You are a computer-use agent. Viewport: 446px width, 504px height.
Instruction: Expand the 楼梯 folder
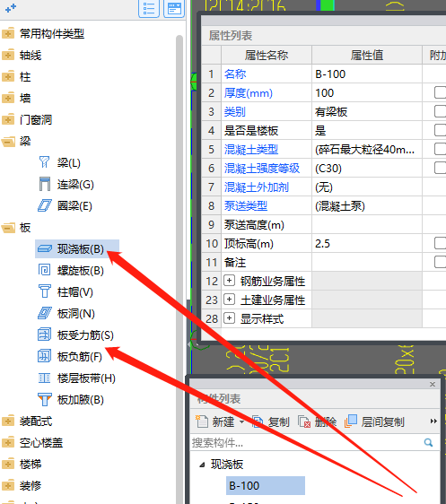pos(8,464)
